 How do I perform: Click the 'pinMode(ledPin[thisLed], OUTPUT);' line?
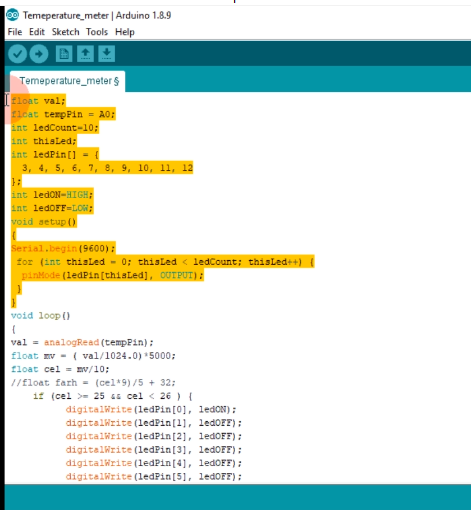click(x=113, y=275)
